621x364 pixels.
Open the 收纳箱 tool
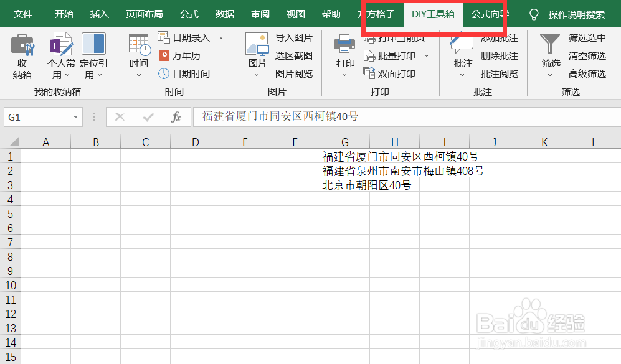22,55
